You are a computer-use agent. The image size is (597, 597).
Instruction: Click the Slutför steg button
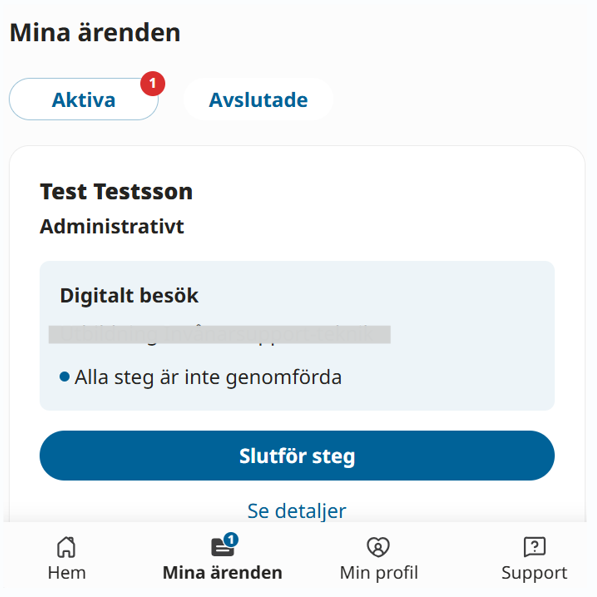(297, 456)
